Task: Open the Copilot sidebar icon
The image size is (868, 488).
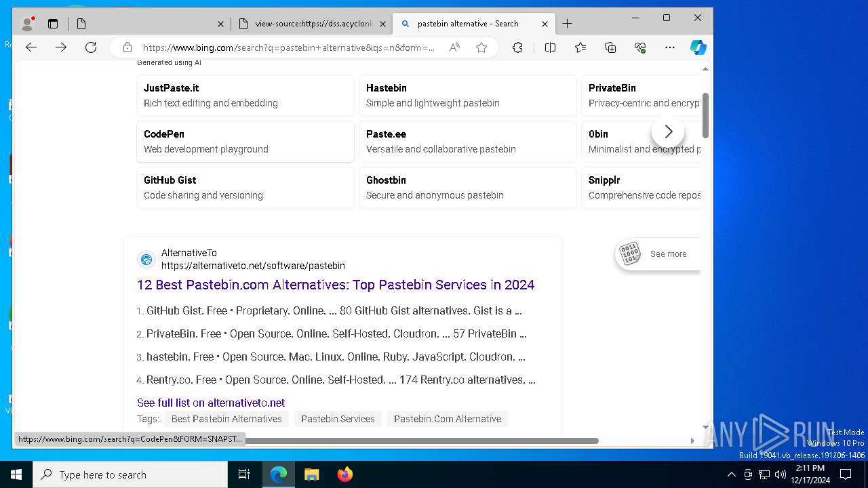Action: coord(698,47)
